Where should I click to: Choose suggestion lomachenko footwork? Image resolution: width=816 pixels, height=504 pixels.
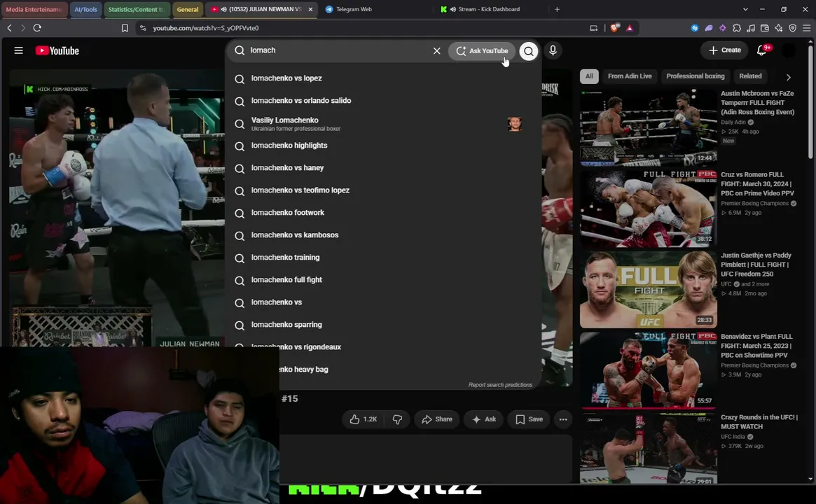point(384,213)
